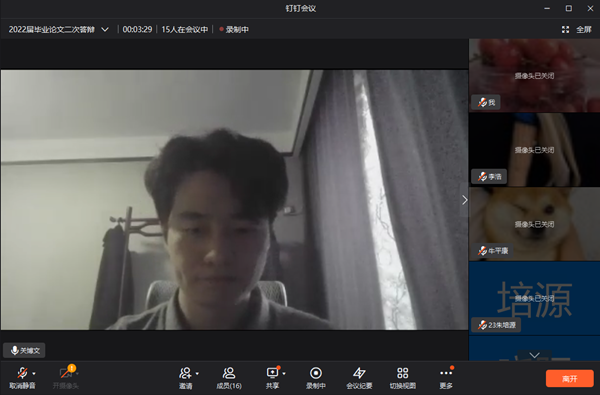This screenshot has width=600, height=395.
Task: Start screen sharing with the 共享 icon
Action: point(272,378)
